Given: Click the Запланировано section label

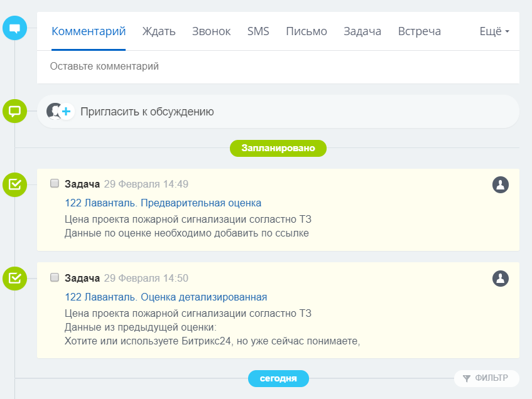Looking at the screenshot, I should pos(278,148).
